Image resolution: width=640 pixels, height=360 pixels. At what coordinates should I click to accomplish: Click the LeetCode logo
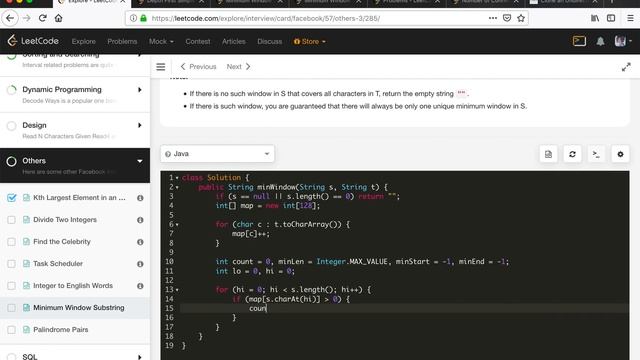[33, 41]
